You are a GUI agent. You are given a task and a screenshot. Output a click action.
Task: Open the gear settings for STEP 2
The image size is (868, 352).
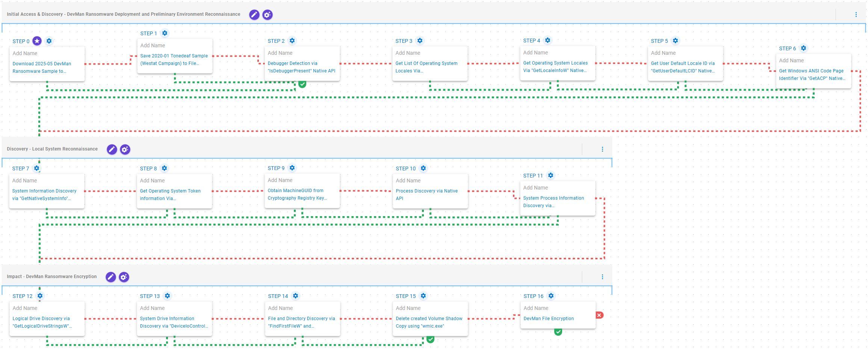point(292,41)
